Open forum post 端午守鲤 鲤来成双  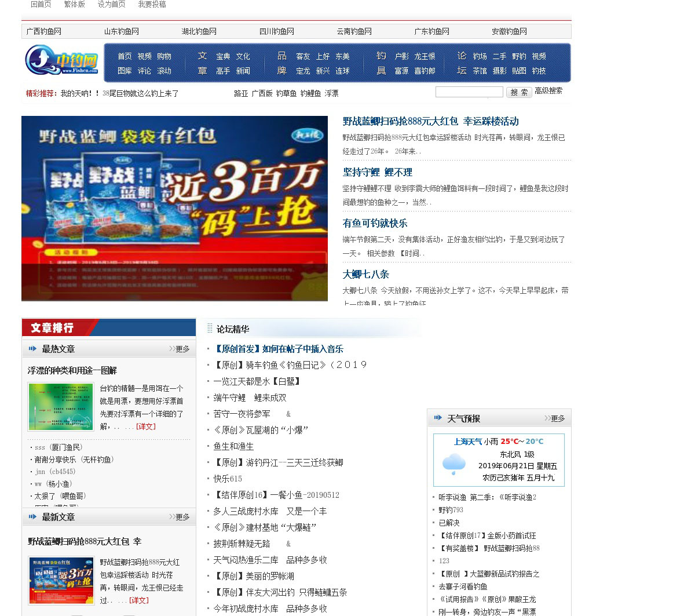[x=250, y=398]
